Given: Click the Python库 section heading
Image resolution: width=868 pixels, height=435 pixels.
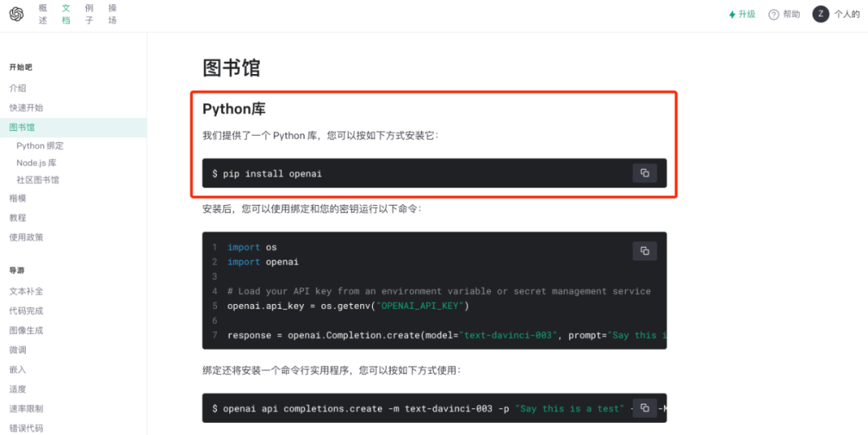Looking at the screenshot, I should [234, 109].
